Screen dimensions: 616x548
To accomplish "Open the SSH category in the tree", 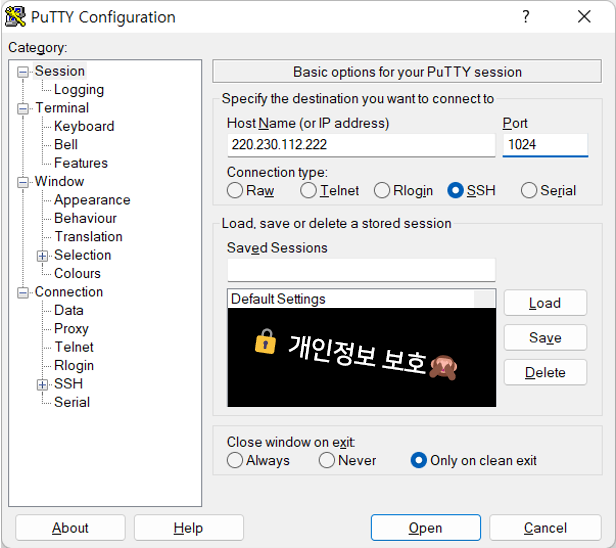I will coord(68,384).
